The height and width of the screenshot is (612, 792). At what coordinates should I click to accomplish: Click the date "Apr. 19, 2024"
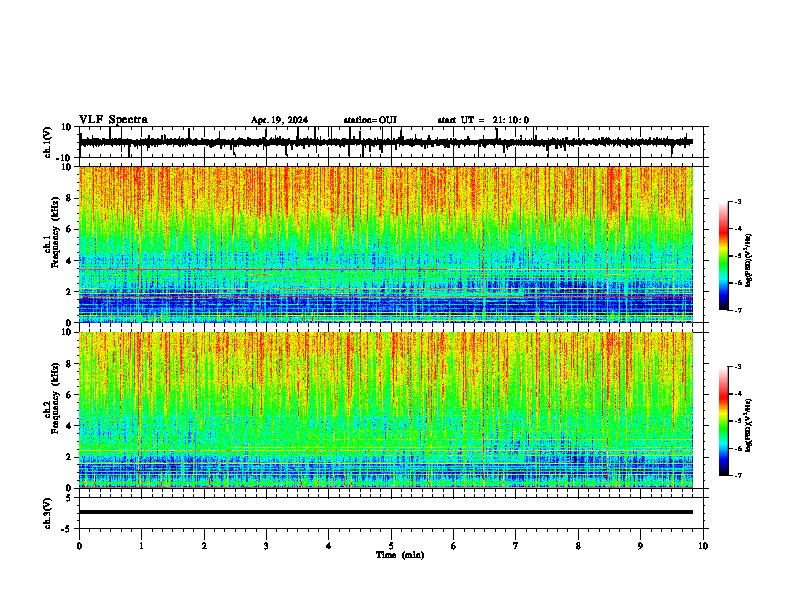[x=279, y=120]
